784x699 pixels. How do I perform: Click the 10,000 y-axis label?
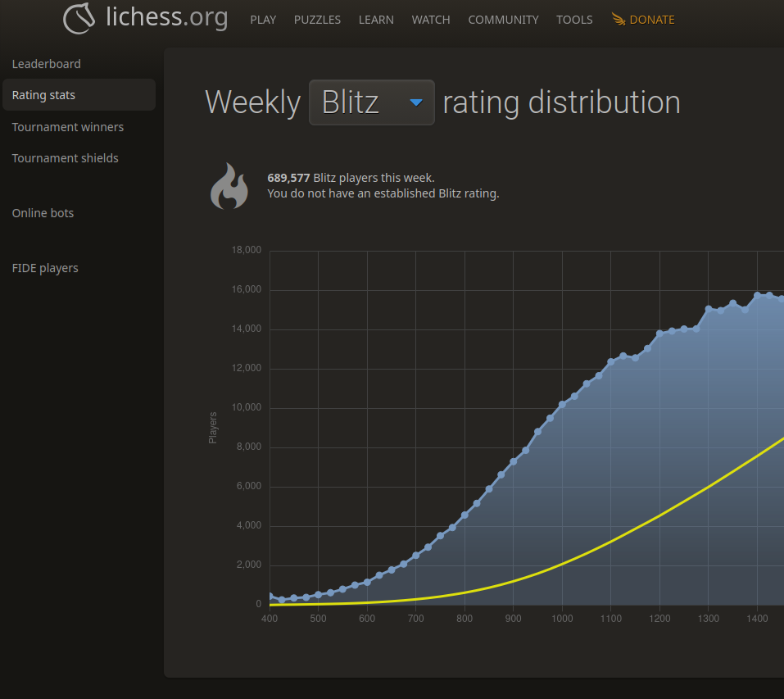pos(247,407)
